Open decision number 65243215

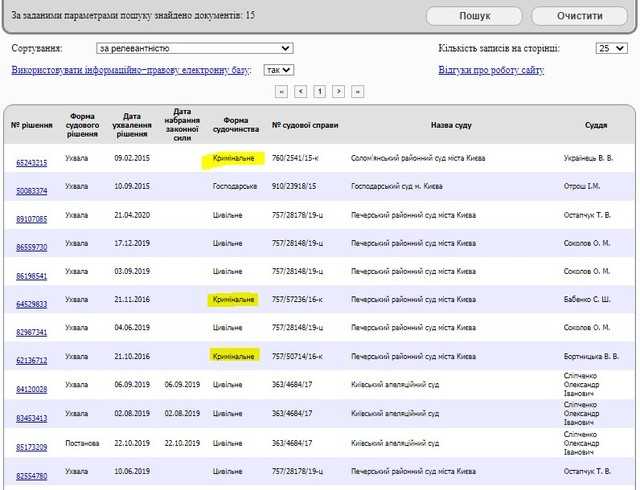pos(31,162)
